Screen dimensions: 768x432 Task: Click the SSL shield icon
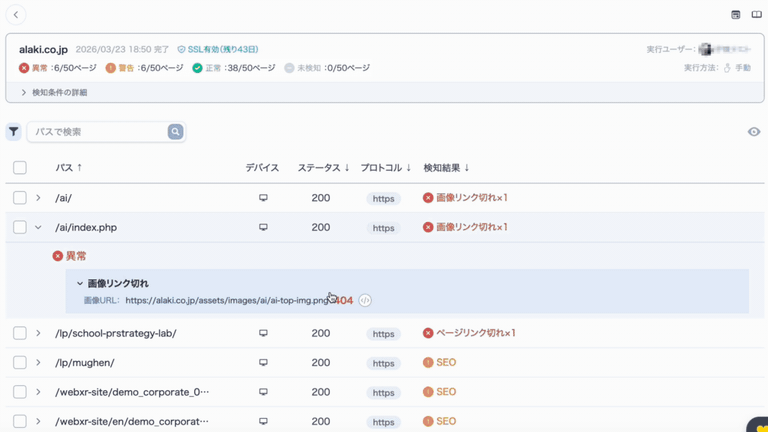point(181,49)
